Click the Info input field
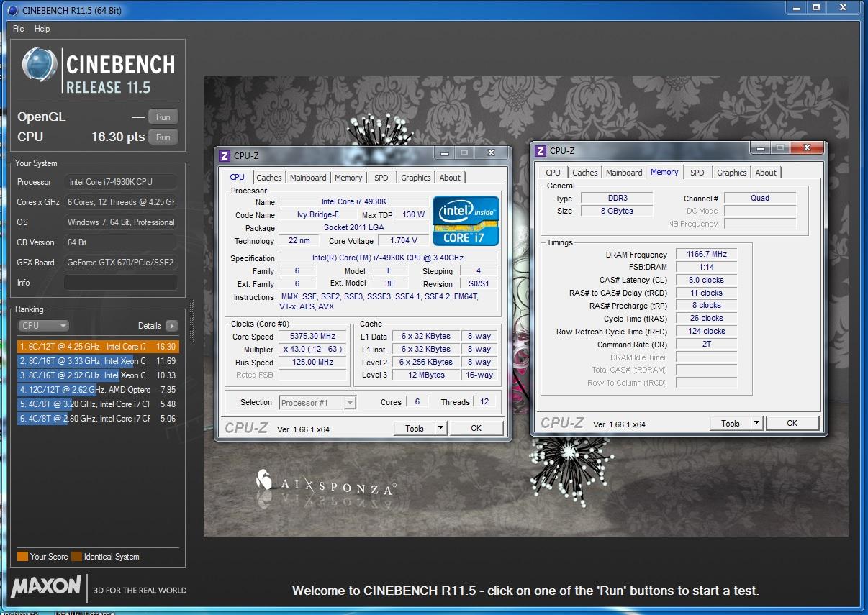 click(x=120, y=283)
